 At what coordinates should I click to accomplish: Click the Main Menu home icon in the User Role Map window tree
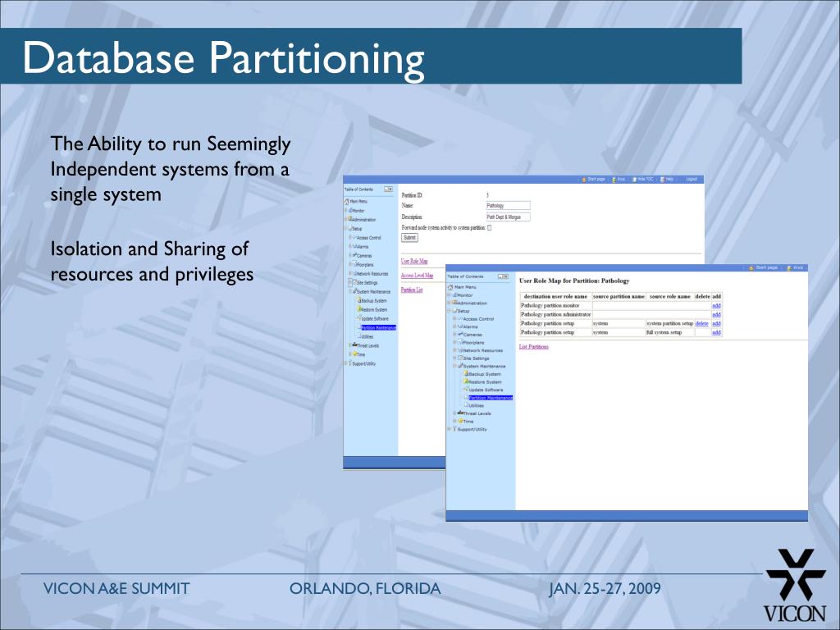click(450, 287)
